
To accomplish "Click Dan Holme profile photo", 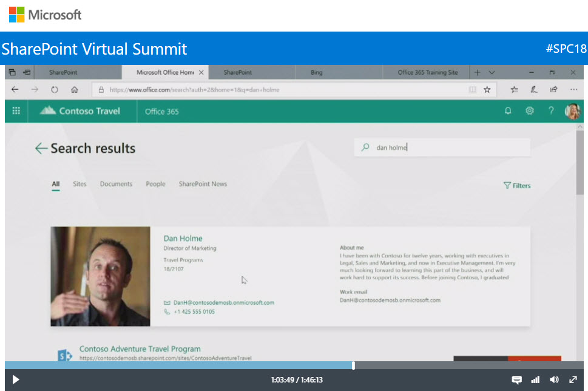I will click(100, 276).
